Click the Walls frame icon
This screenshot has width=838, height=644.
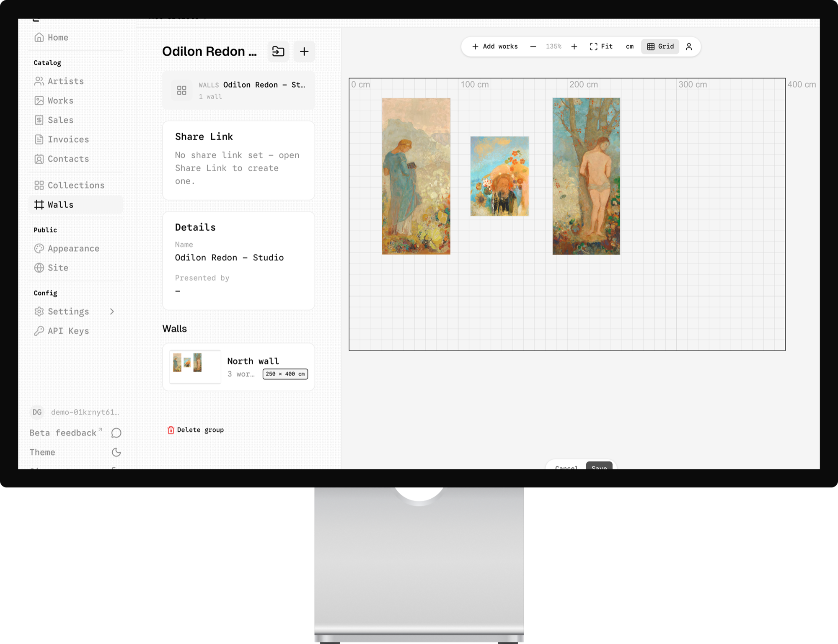tap(39, 204)
